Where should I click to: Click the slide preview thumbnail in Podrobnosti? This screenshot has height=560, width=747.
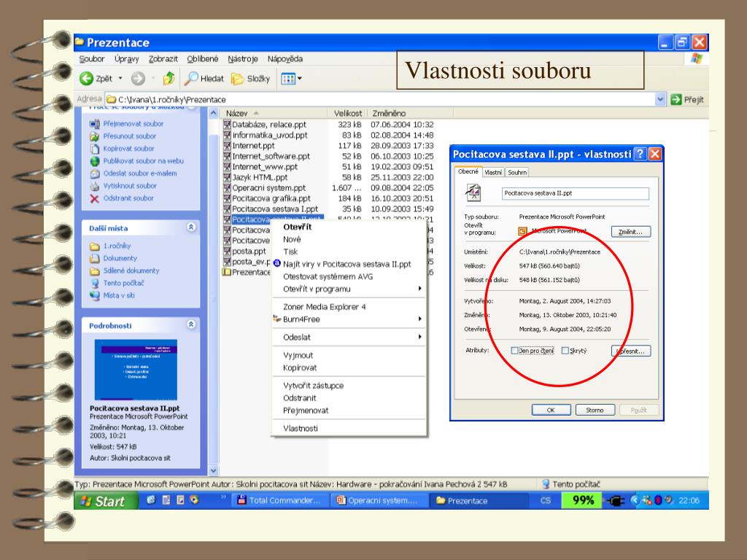coord(136,370)
